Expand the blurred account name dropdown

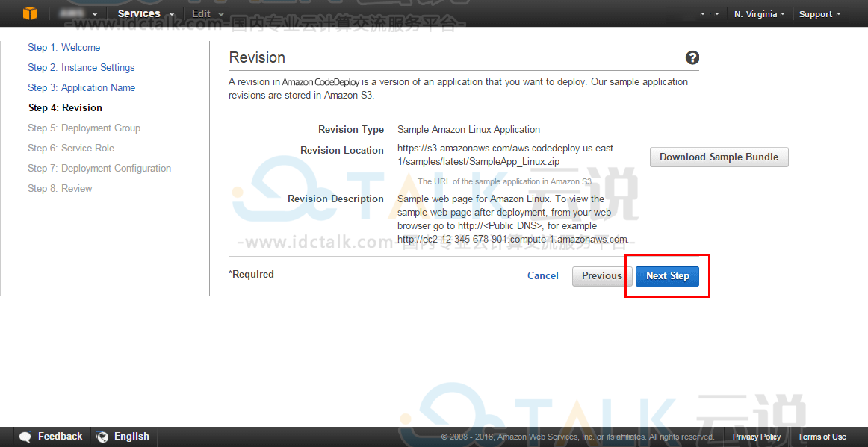(x=79, y=14)
